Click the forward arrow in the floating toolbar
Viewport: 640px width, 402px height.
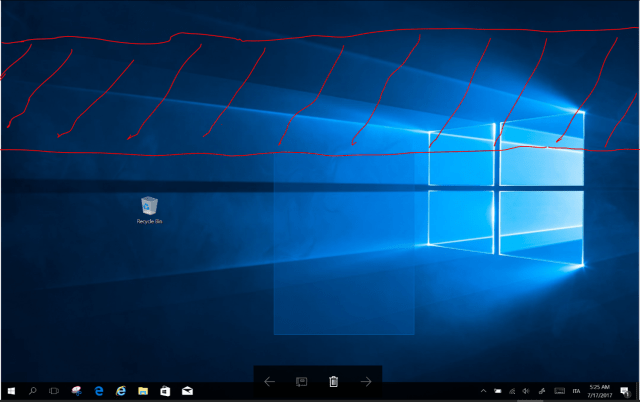click(366, 381)
